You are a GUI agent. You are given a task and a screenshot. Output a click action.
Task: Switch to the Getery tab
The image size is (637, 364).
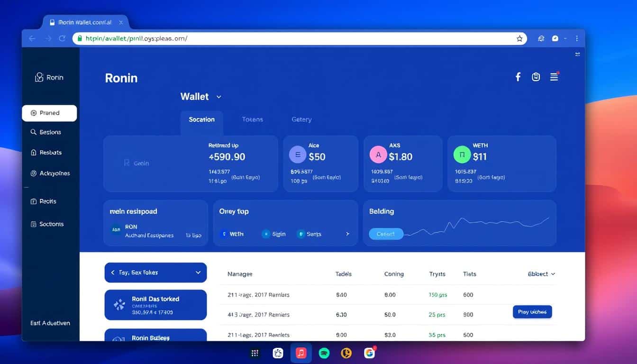tap(301, 119)
